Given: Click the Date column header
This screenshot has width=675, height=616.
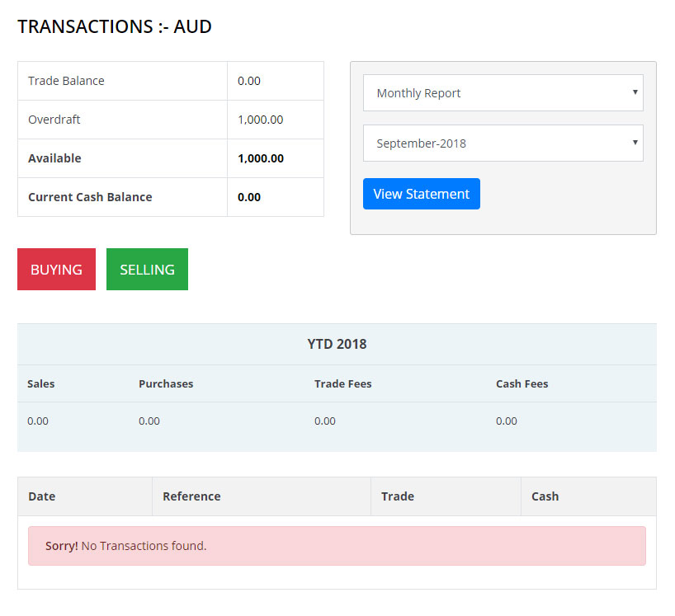Looking at the screenshot, I should (x=42, y=496).
